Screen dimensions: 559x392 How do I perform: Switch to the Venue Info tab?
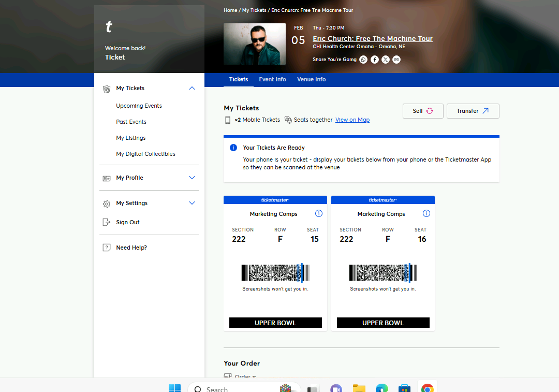[311, 80]
